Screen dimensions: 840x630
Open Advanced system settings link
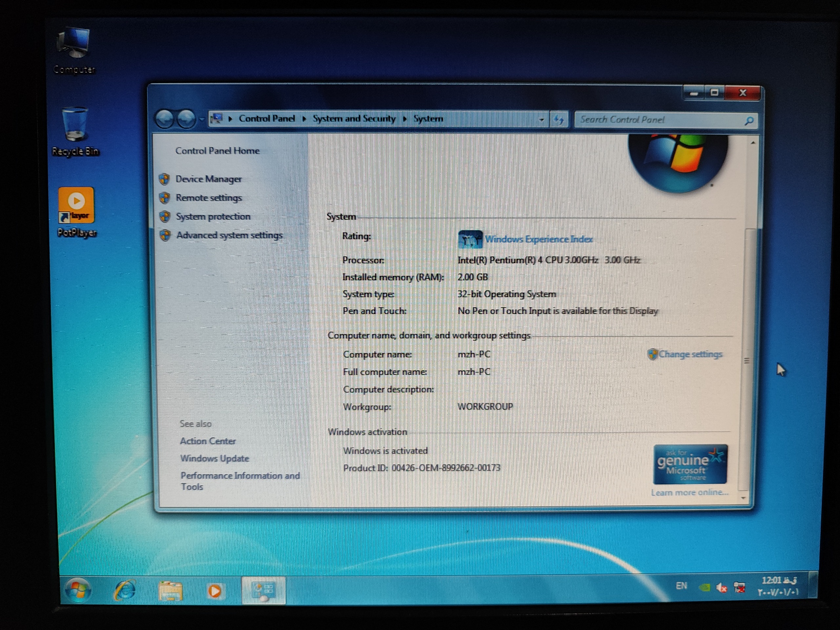pos(229,236)
